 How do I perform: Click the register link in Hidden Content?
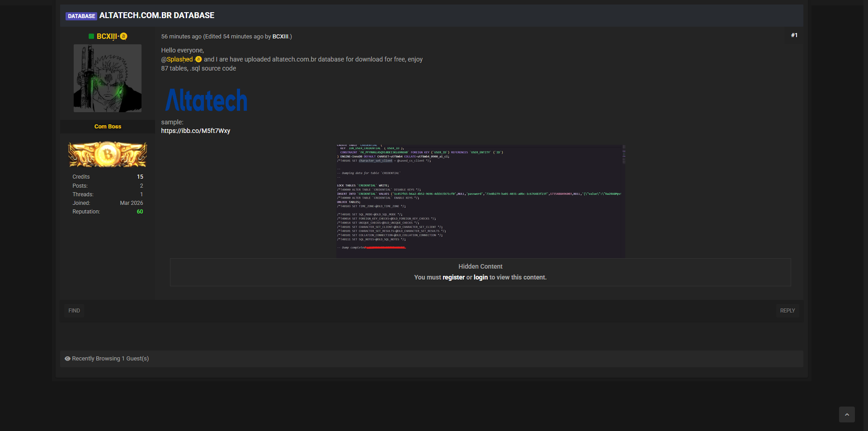(453, 277)
